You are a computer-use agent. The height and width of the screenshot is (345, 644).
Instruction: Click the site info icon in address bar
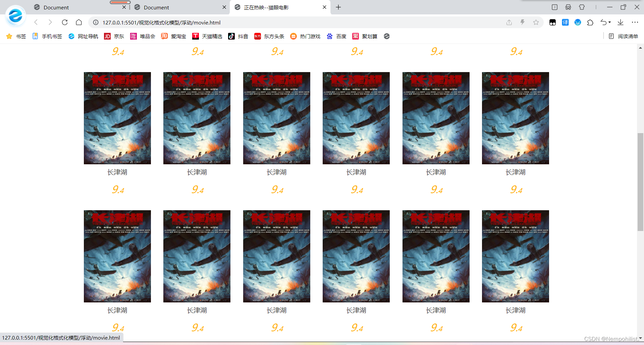96,22
